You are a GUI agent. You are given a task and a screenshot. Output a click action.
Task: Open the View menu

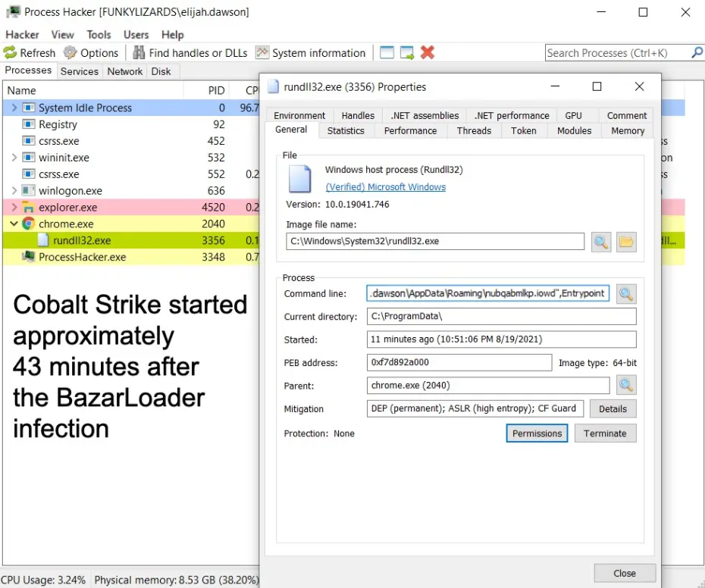(x=62, y=35)
